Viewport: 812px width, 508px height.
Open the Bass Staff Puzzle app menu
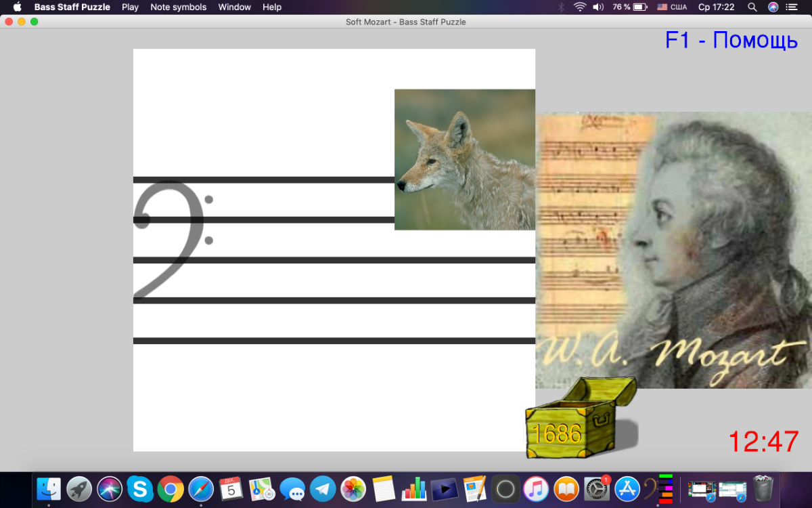pyautogui.click(x=72, y=7)
